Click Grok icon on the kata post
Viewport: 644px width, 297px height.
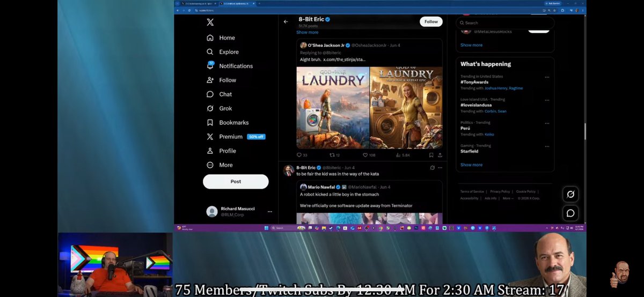pyautogui.click(x=433, y=168)
